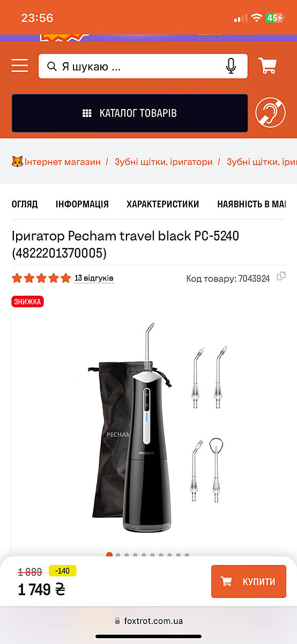Open Зубні щітки, іригатори breadcrumb link

[164, 162]
